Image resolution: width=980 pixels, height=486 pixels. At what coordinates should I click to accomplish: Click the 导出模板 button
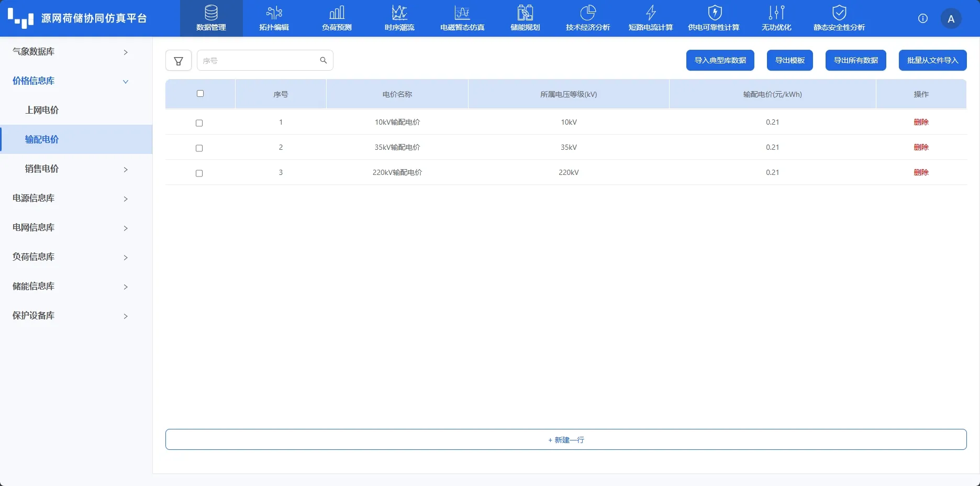(x=789, y=60)
